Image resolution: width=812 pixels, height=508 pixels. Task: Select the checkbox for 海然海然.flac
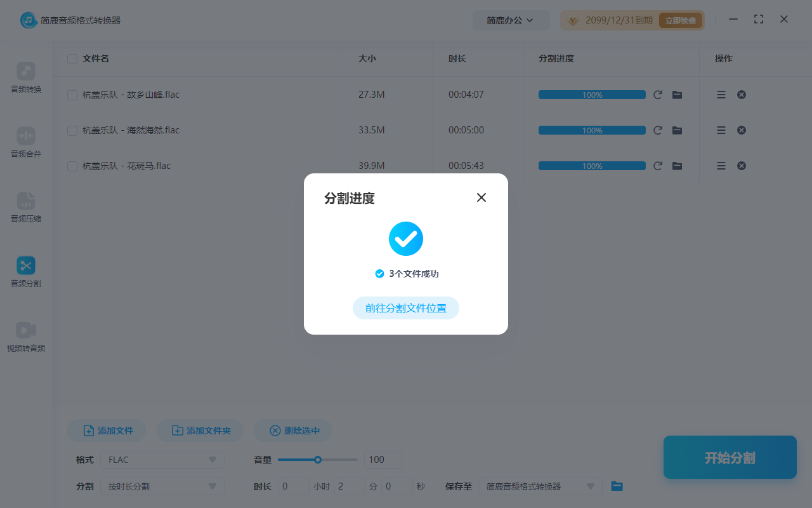click(72, 130)
